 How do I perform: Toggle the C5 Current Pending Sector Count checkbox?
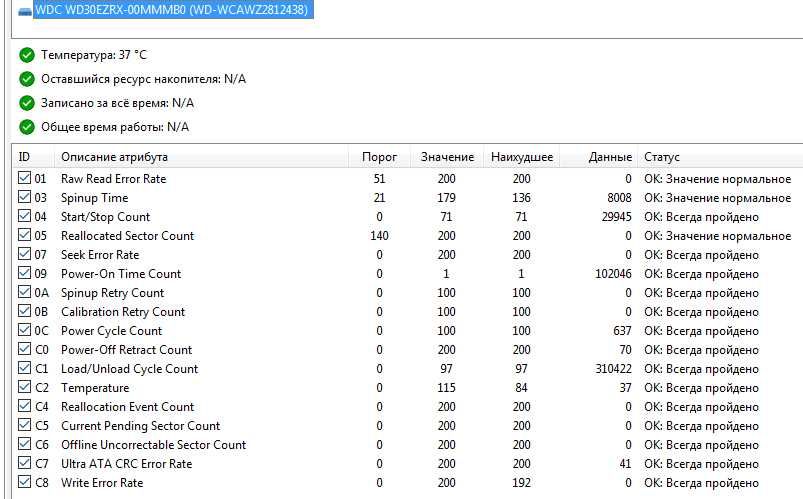(24, 424)
